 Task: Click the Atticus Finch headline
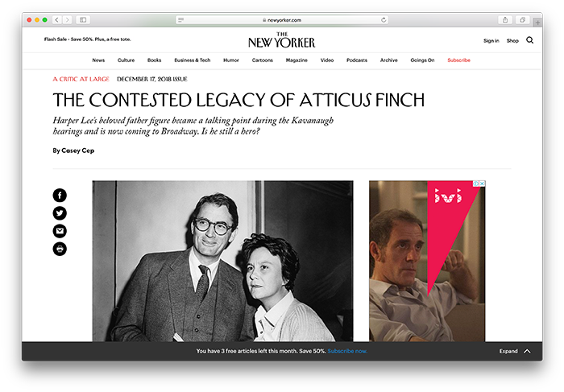tap(238, 100)
